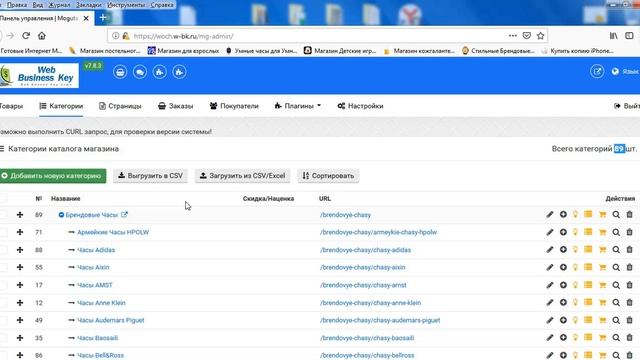Edit Часы Baosaili with pencil icon
The width and height of the screenshot is (640, 360).
click(x=550, y=338)
